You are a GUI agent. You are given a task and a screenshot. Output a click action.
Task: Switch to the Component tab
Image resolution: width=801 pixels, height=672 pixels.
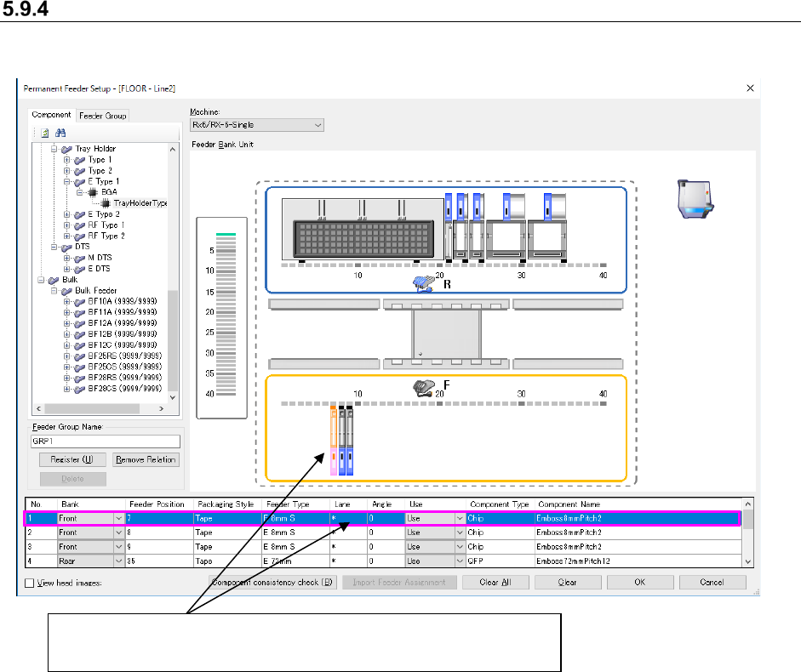(51, 115)
